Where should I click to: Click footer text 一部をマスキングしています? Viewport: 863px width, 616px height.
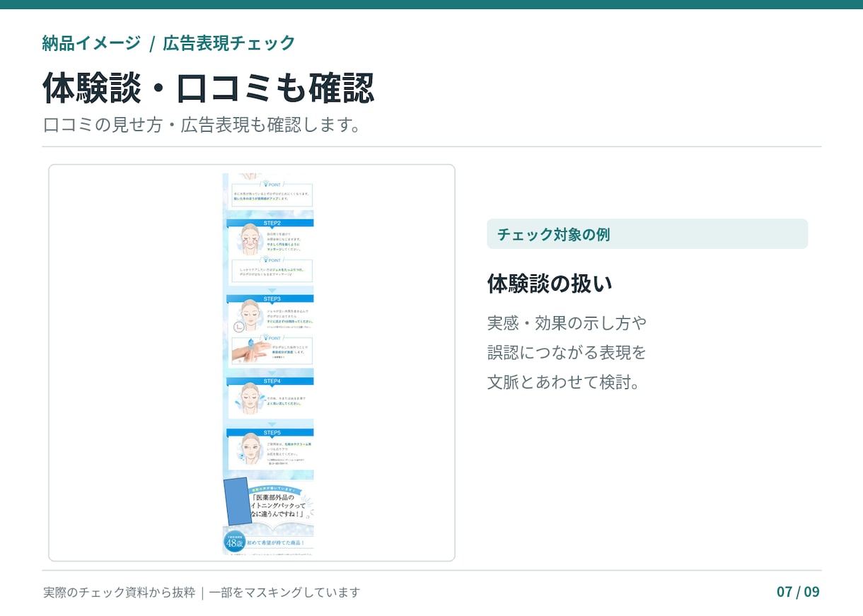[284, 593]
